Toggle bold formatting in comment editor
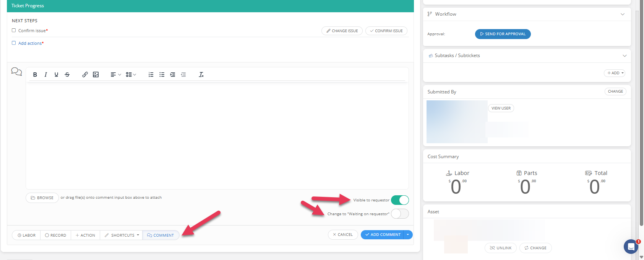The height and width of the screenshot is (260, 644). click(x=35, y=75)
